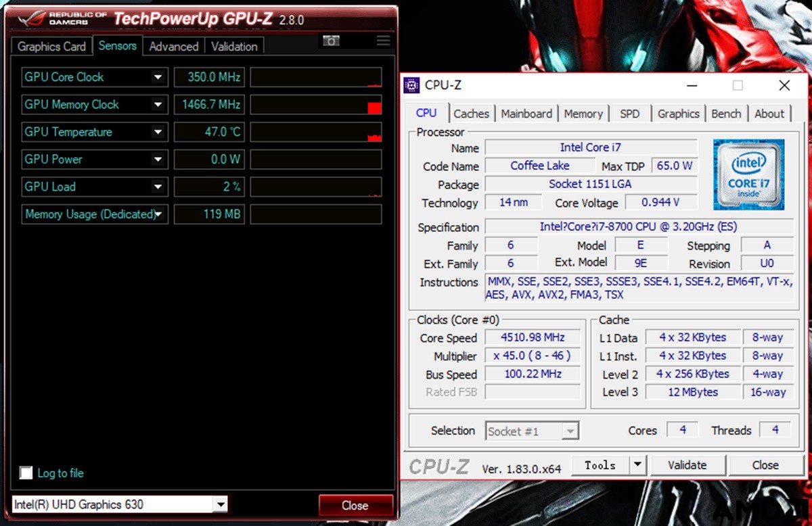Click the U0 revision field
The width and height of the screenshot is (812, 526).
click(x=767, y=264)
